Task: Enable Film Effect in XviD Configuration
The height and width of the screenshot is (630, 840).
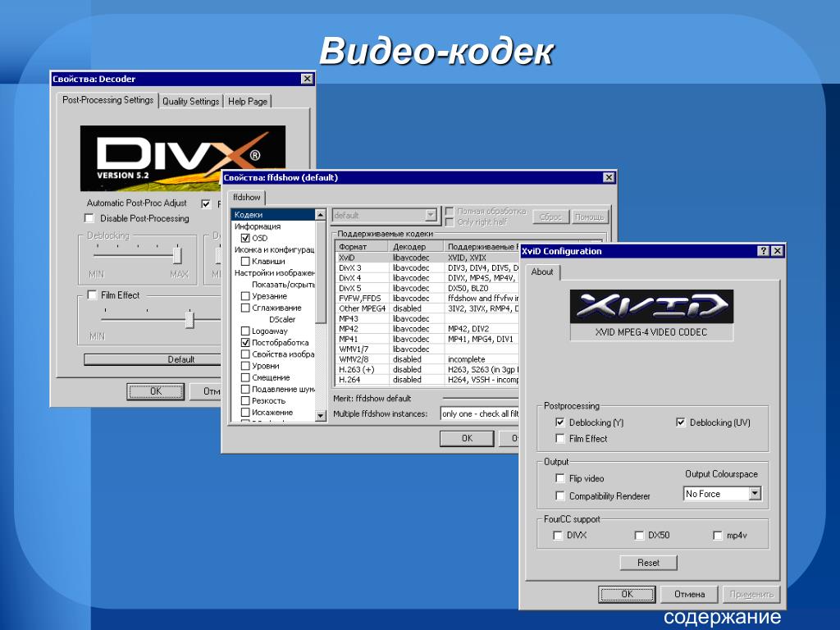Action: tap(560, 439)
